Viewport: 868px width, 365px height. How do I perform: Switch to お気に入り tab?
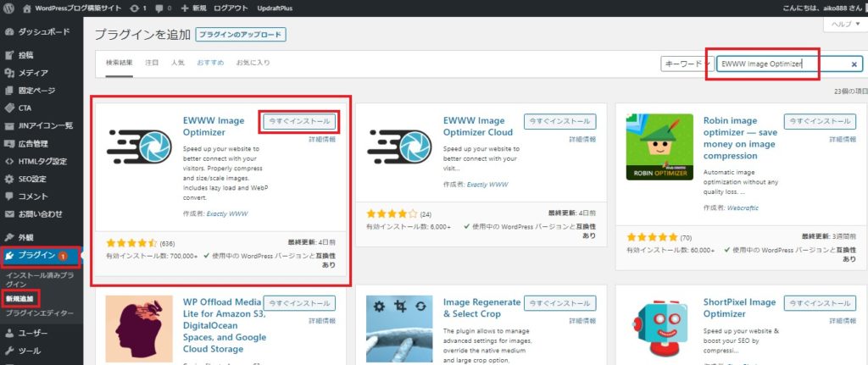(253, 63)
